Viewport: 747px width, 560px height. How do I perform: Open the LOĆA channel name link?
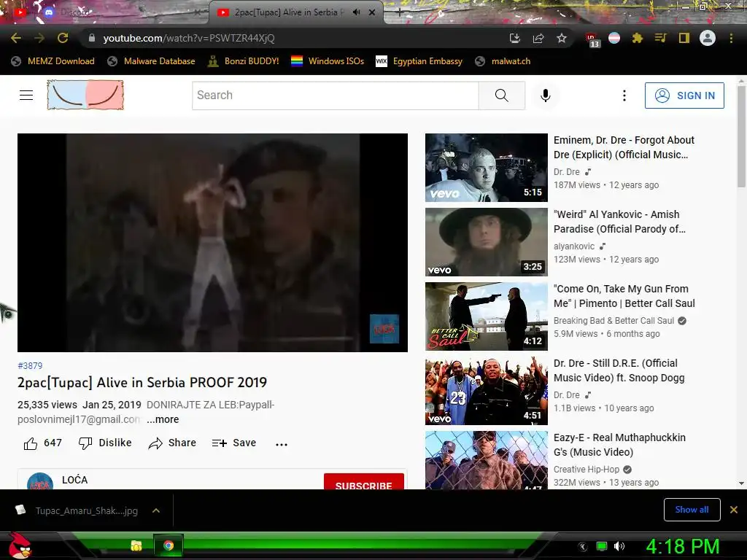click(75, 480)
